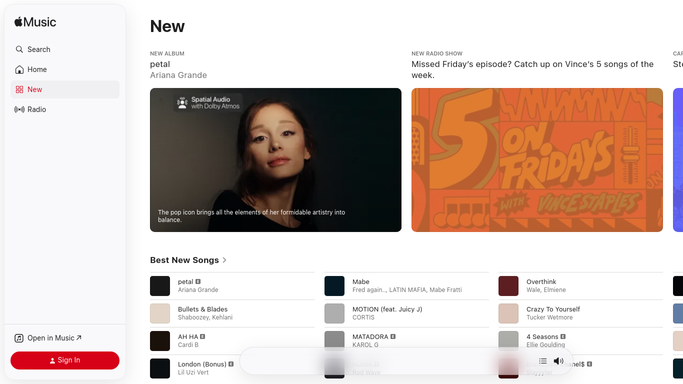Viewport: 683px width, 384px height.
Task: Click the petal song artwork thumbnail
Action: pos(160,286)
